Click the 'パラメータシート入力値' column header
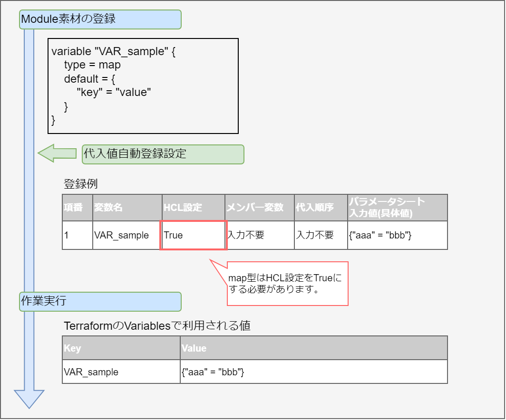This screenshot has width=506, height=420. tap(397, 208)
